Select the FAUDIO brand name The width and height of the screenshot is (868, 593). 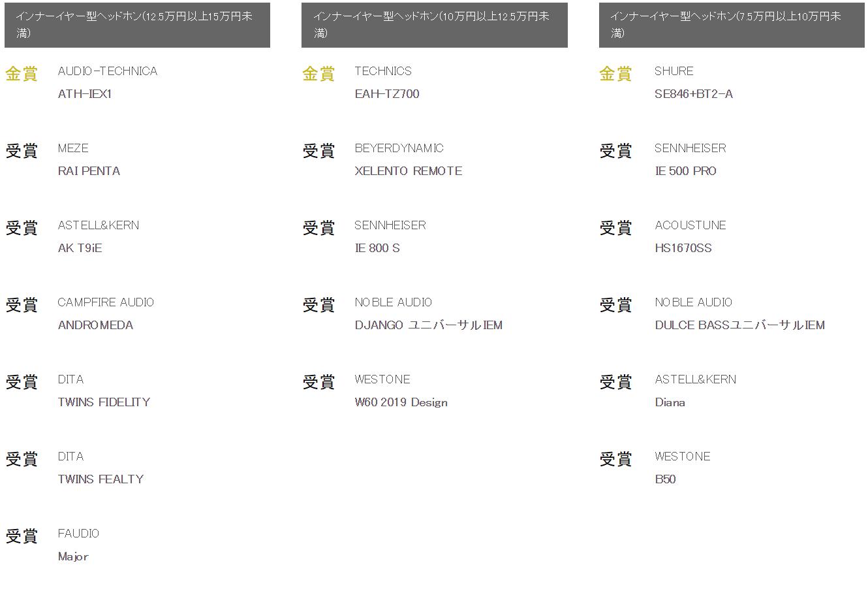pos(78,534)
